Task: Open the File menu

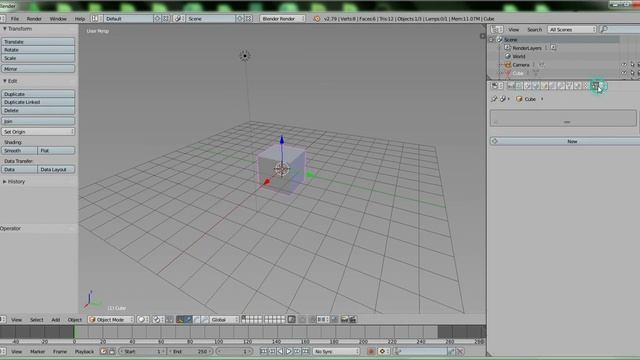Action: (x=15, y=19)
